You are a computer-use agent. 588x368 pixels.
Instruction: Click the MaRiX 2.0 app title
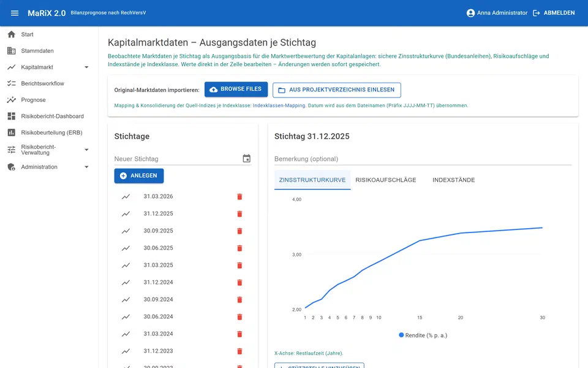(47, 13)
